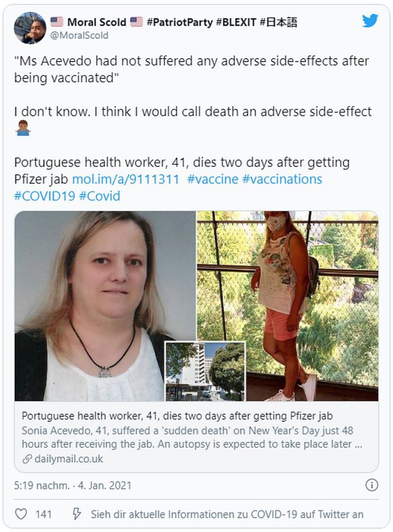This screenshot has width=393, height=532.
Task: Open aktuelle Informationen zu COVID-19 link
Action: [x=226, y=514]
